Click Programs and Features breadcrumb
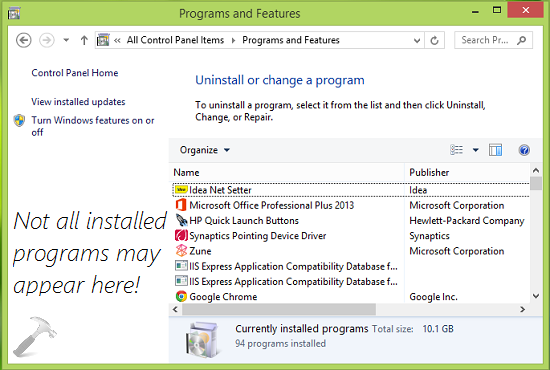Image resolution: width=550 pixels, height=370 pixels. [291, 40]
